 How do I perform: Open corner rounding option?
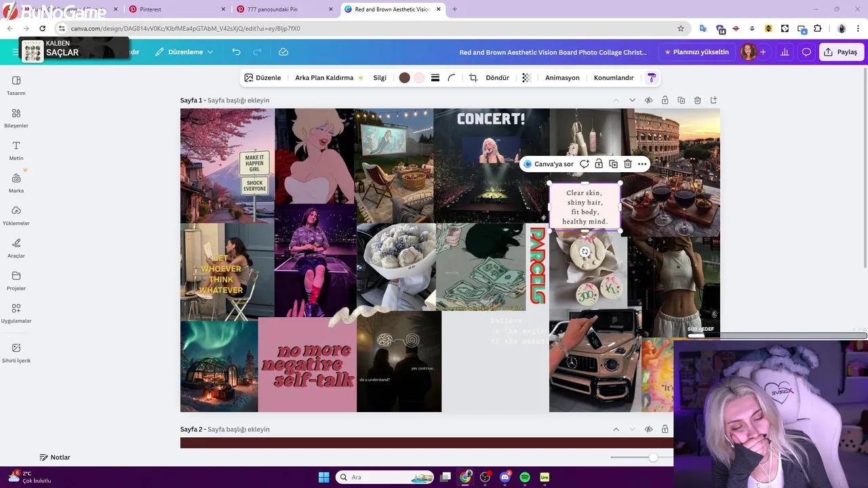click(x=452, y=78)
